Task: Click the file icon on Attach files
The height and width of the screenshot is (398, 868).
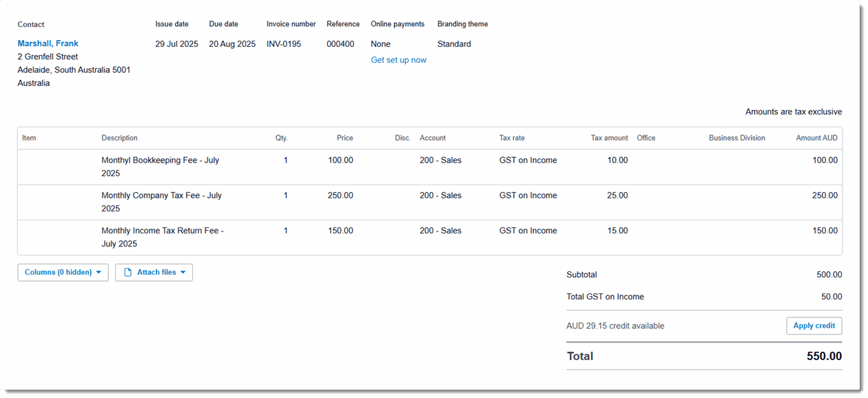Action: [x=127, y=273]
